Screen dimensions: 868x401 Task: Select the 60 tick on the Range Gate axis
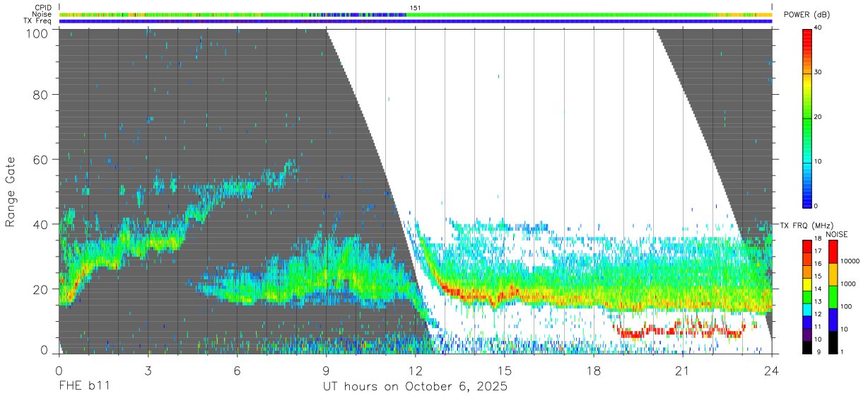pyautogui.click(x=40, y=159)
